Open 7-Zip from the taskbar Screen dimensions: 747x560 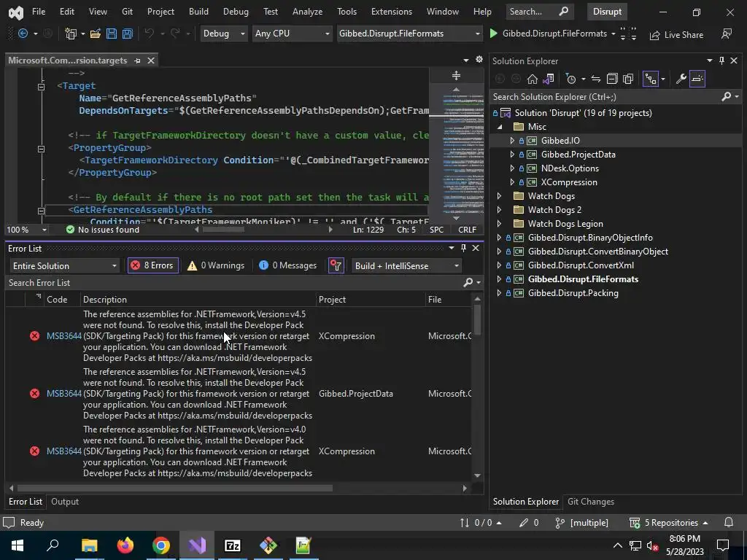point(233,545)
